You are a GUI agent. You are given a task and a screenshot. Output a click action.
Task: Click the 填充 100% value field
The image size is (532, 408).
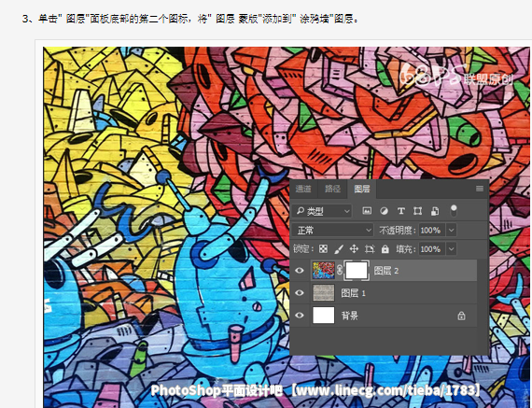click(x=432, y=249)
